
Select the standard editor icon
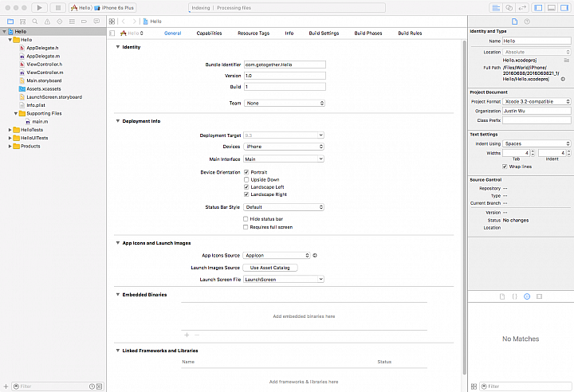pyautogui.click(x=496, y=8)
